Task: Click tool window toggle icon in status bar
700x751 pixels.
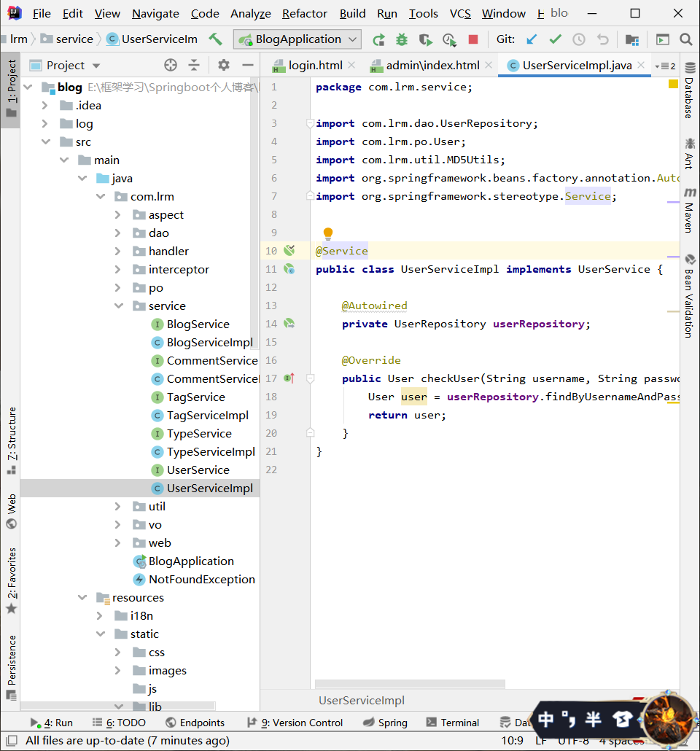Action: pos(12,741)
